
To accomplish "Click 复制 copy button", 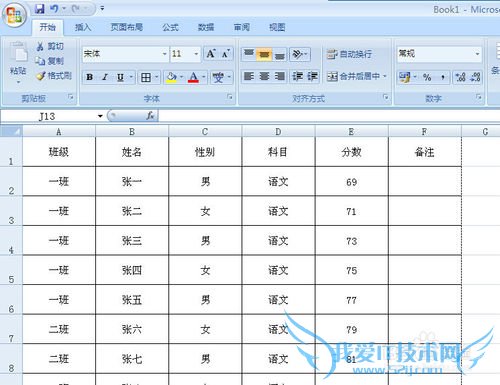I will pyautogui.click(x=50, y=61).
